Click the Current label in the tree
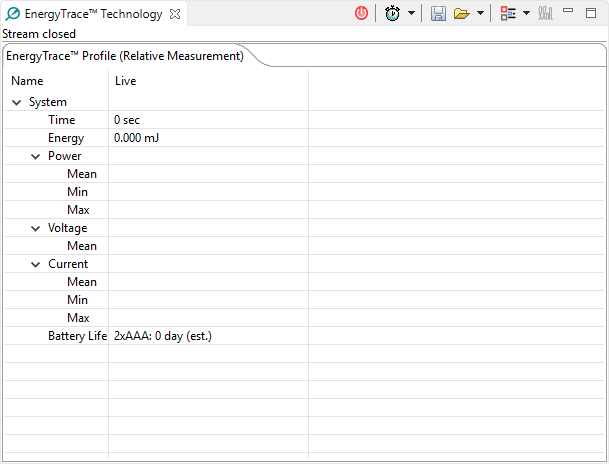 [x=68, y=264]
